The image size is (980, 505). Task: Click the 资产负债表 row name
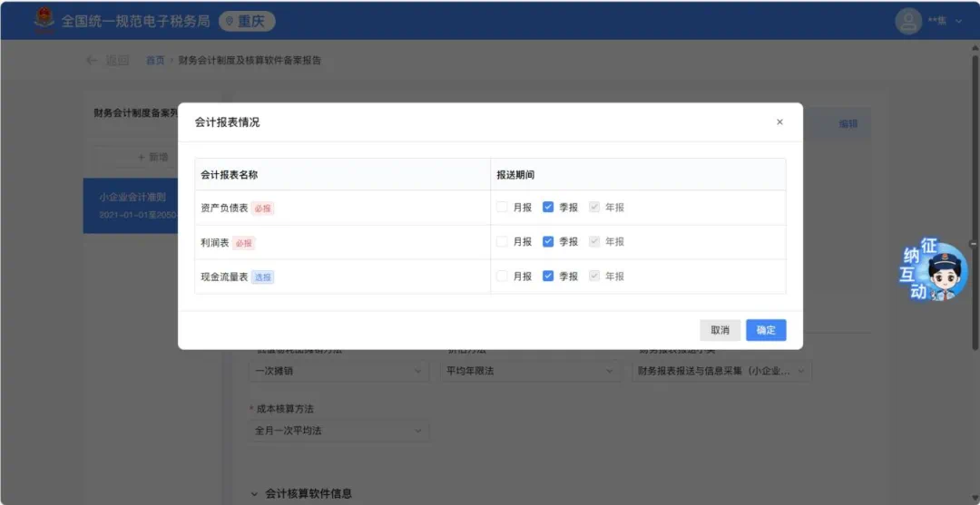click(224, 208)
